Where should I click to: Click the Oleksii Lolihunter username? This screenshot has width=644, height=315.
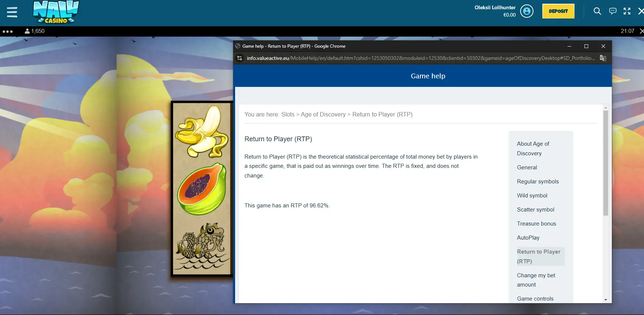[x=495, y=7]
